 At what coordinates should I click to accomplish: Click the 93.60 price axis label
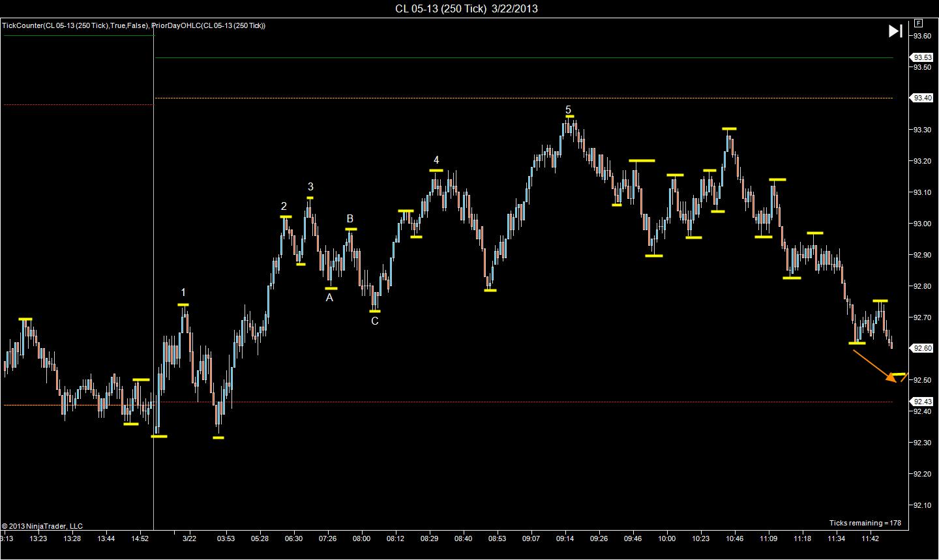[x=922, y=36]
